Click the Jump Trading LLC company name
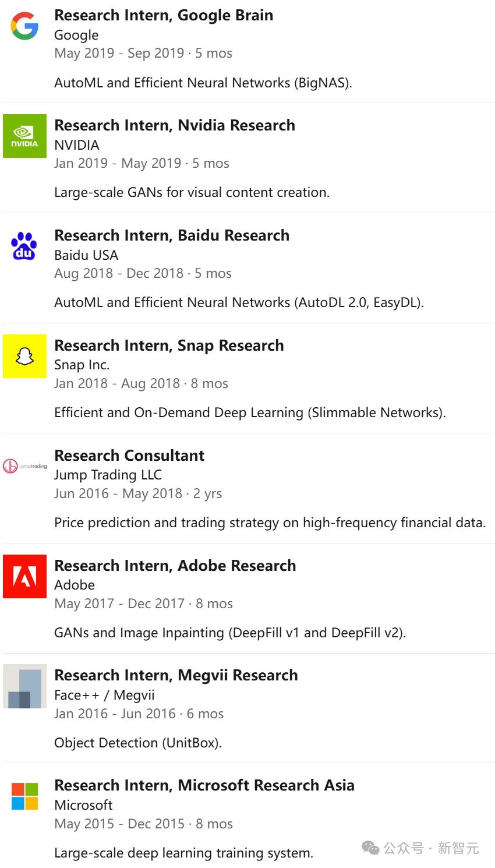Image resolution: width=495 pixels, height=868 pixels. point(108,475)
